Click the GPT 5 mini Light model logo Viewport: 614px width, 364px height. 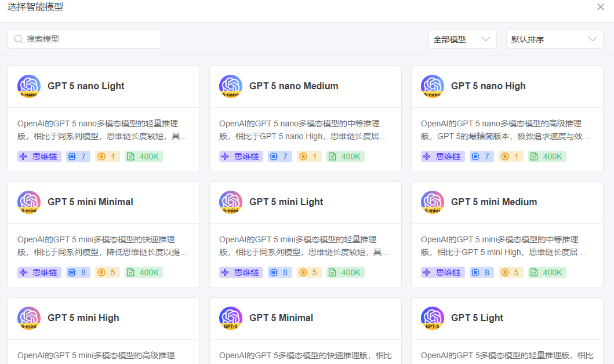[x=231, y=202]
